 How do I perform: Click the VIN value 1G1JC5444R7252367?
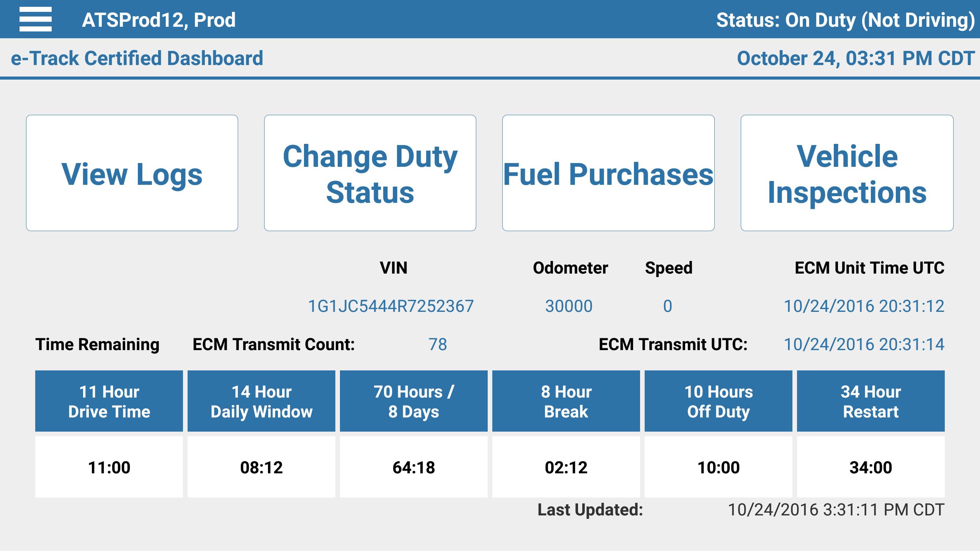pyautogui.click(x=391, y=306)
